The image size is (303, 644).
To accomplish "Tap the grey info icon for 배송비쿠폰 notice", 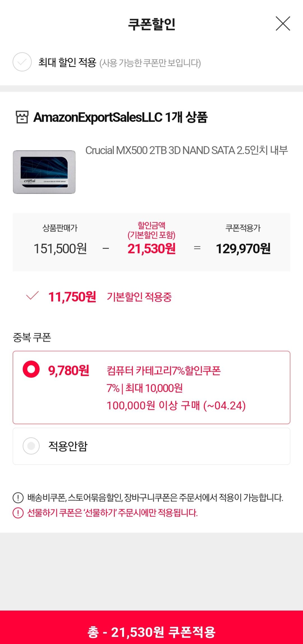I will coord(18,498).
